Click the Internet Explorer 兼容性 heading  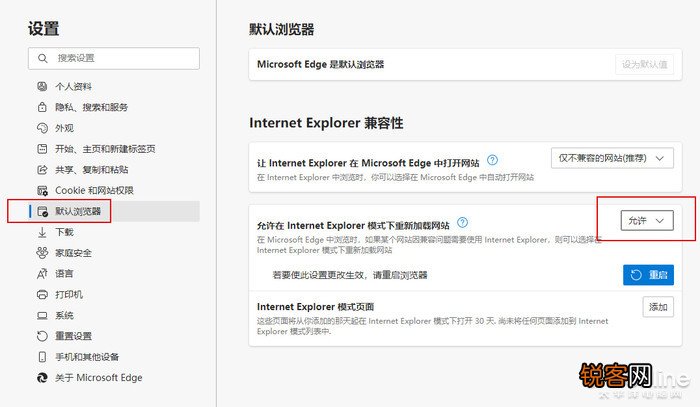326,123
